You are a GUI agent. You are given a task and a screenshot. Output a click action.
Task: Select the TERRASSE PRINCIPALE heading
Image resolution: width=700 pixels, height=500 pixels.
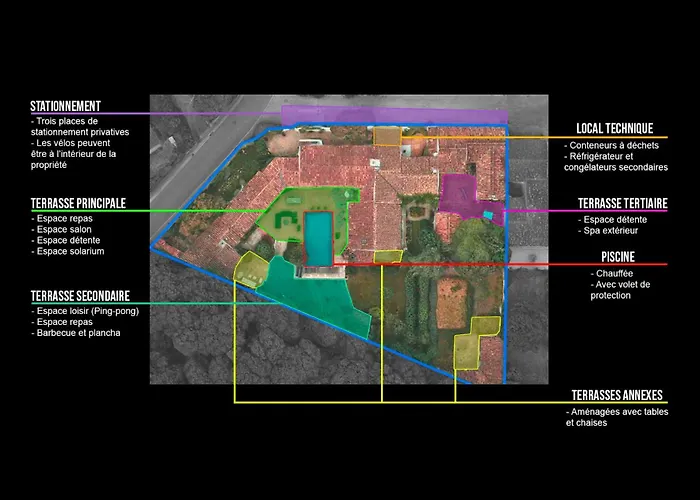(x=78, y=203)
